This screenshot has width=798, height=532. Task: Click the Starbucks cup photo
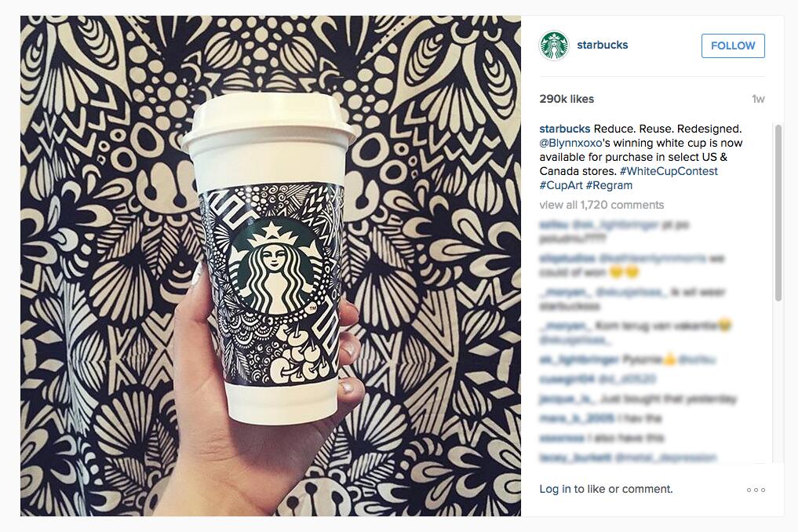pos(270,266)
